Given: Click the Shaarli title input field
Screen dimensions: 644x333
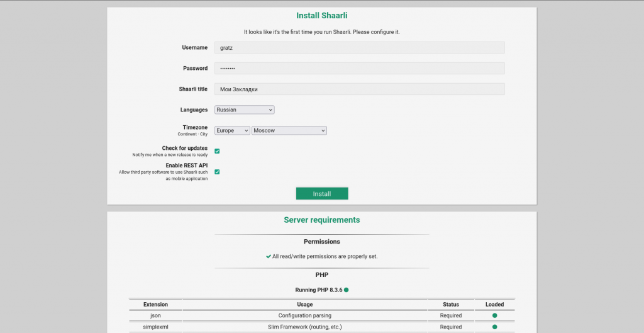Looking at the screenshot, I should pyautogui.click(x=359, y=89).
